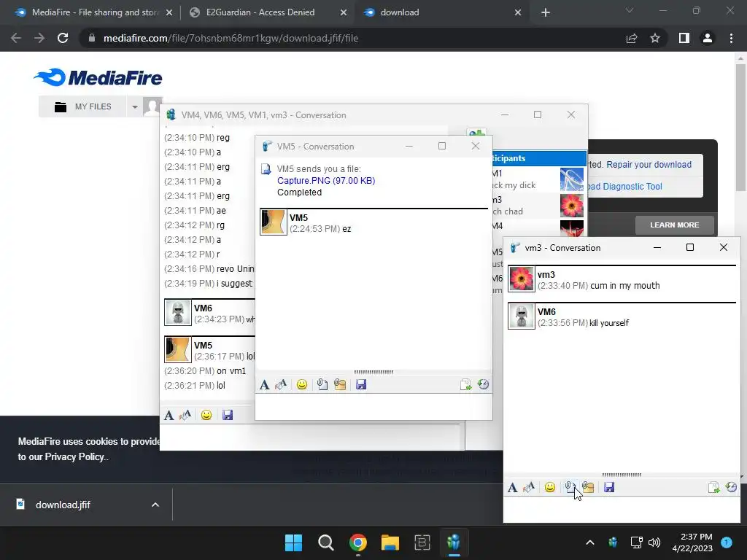
Task: Click VM6 avatar in group conversation window
Action: point(178,312)
